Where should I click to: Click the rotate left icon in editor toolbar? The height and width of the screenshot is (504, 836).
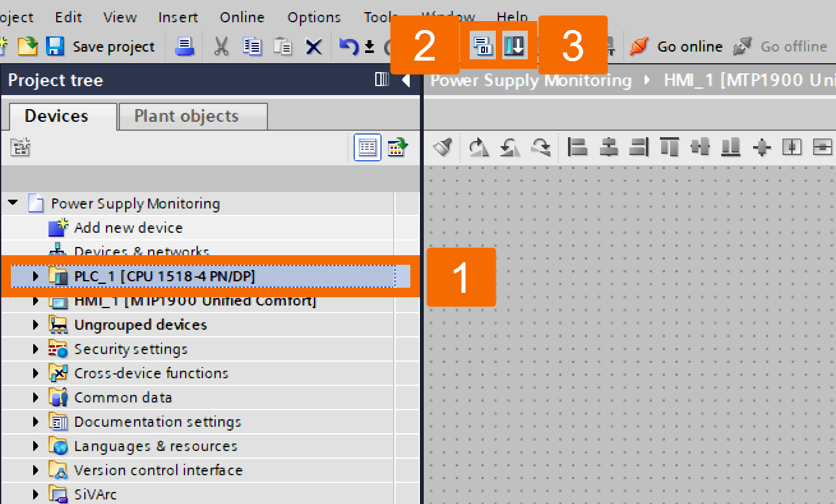[510, 147]
